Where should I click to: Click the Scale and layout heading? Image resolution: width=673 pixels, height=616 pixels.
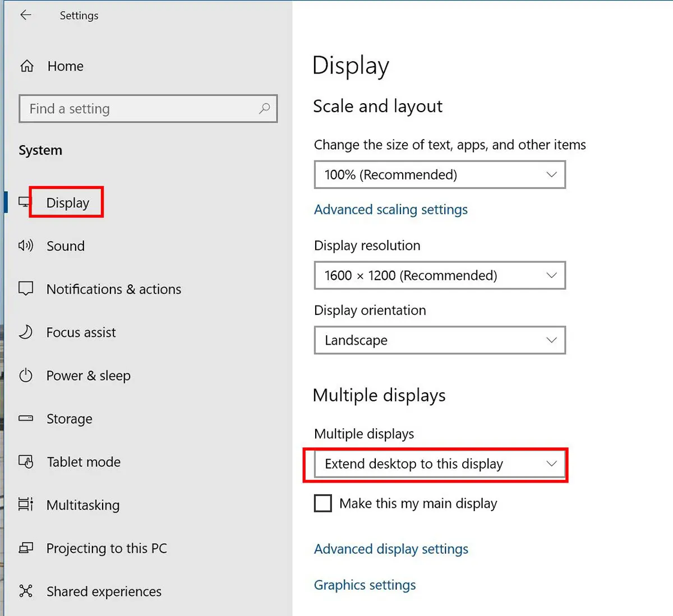(x=378, y=106)
